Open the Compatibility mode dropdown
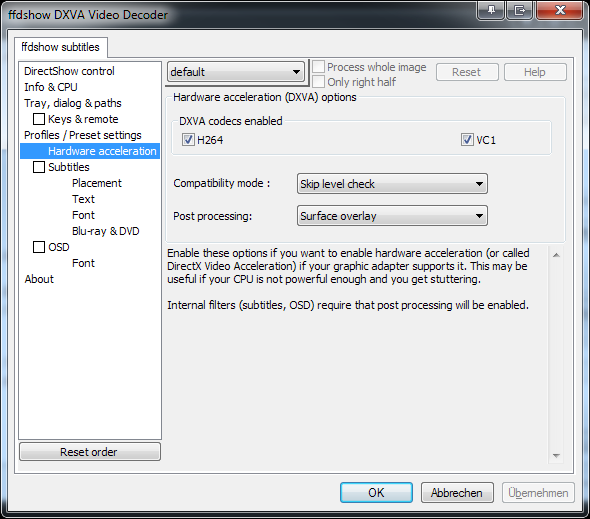The width and height of the screenshot is (590, 519). click(392, 184)
